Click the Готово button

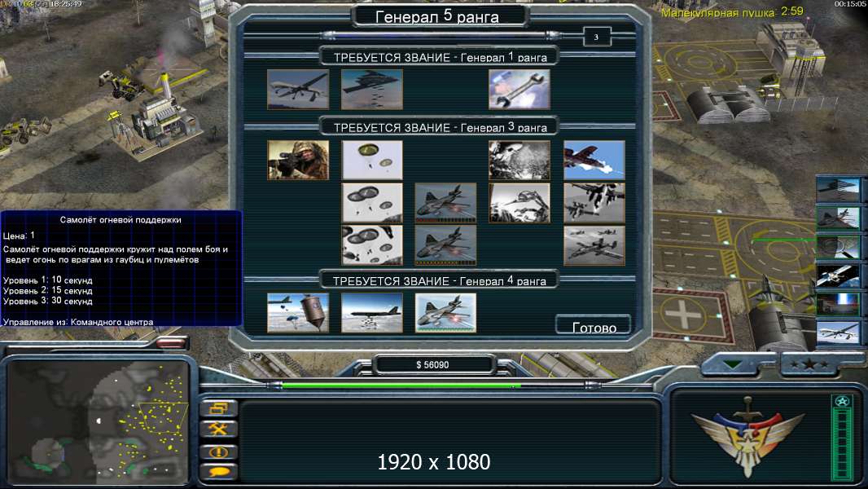tap(594, 325)
